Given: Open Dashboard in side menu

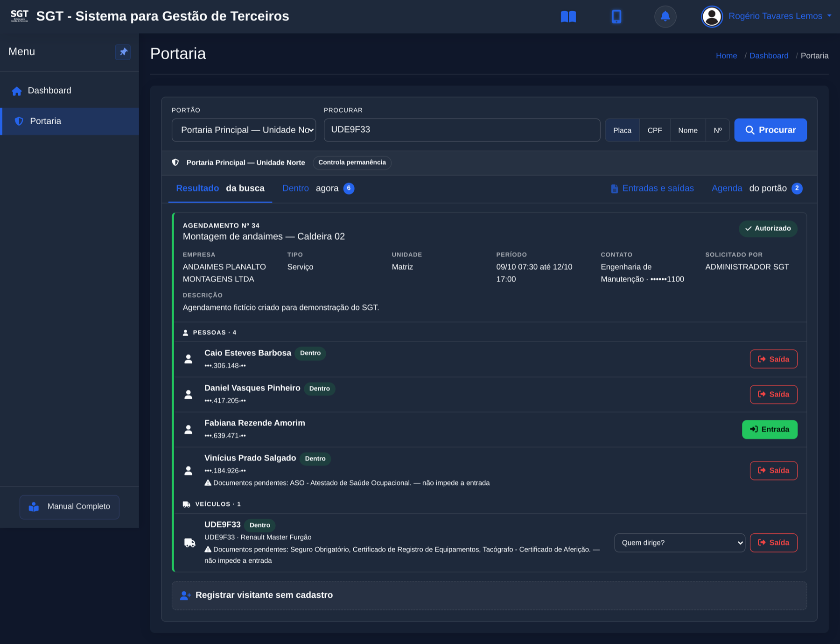Looking at the screenshot, I should coord(70,91).
